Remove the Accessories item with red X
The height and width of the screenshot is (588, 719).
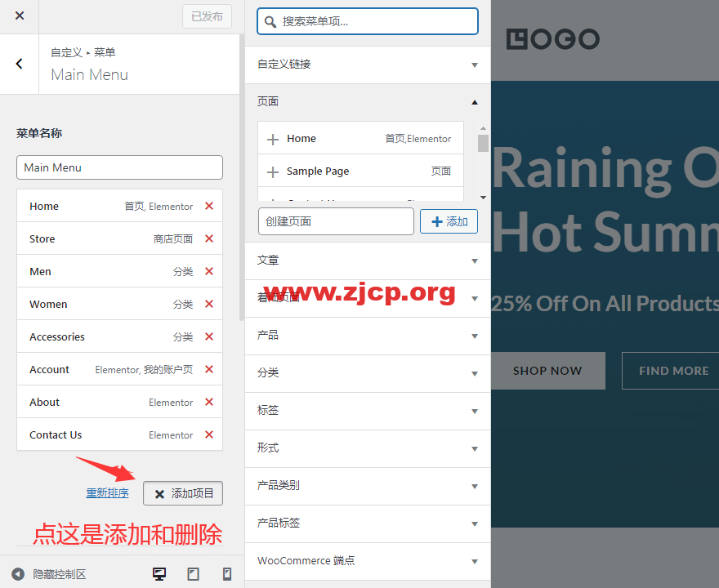[209, 336]
